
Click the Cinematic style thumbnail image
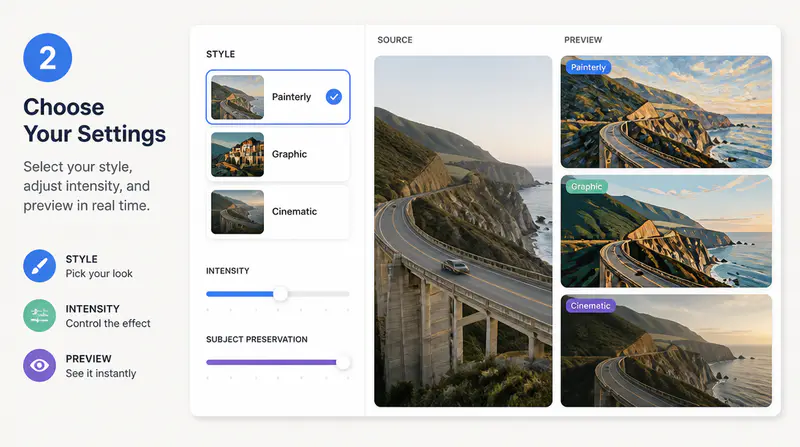point(237,212)
